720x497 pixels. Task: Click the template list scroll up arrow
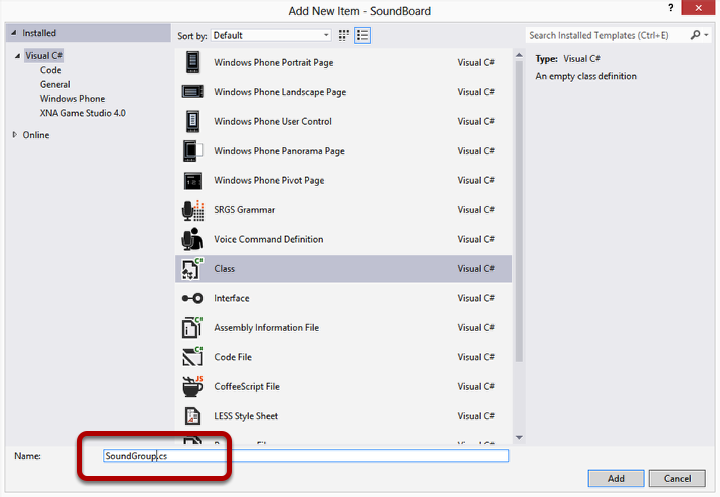(519, 55)
